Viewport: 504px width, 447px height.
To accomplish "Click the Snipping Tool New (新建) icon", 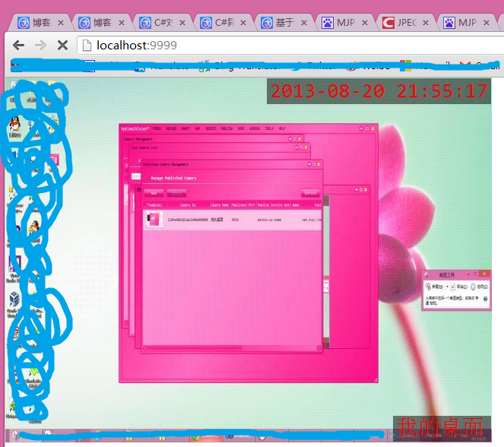I will (429, 287).
